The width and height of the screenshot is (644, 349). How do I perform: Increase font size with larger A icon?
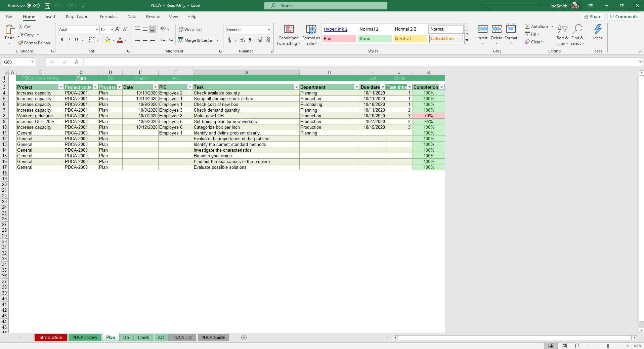point(118,30)
